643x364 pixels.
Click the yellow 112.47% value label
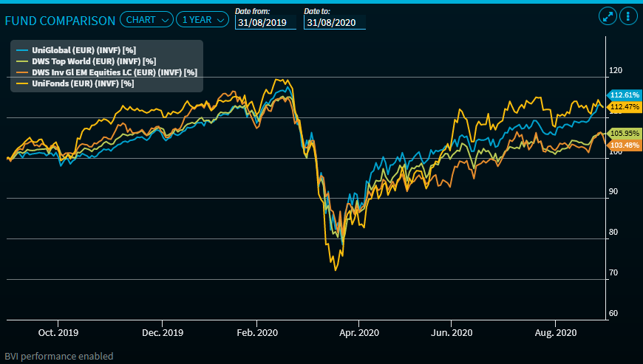(x=623, y=107)
